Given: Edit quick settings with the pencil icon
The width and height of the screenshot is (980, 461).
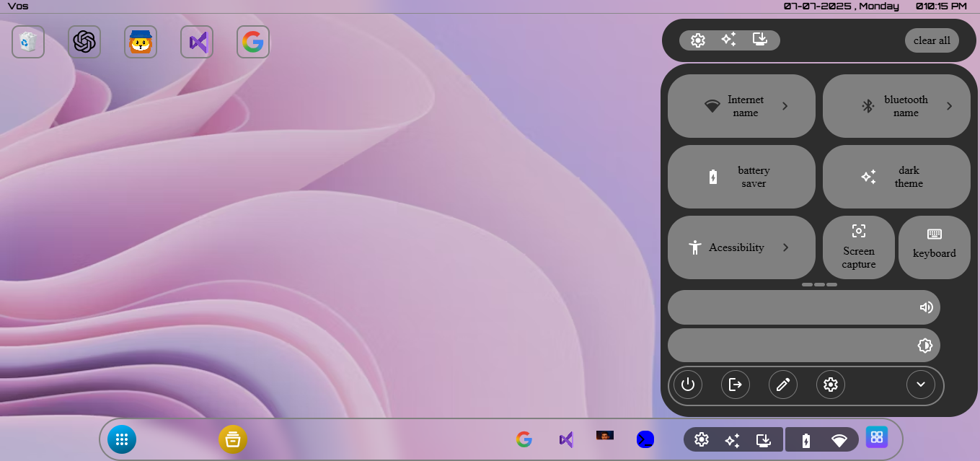Looking at the screenshot, I should click(x=783, y=385).
